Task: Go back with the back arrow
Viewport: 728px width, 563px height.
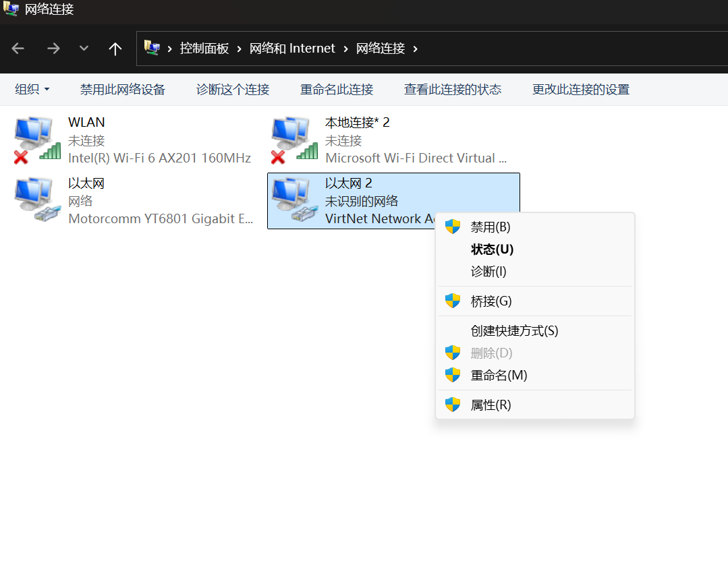Action: click(18, 49)
